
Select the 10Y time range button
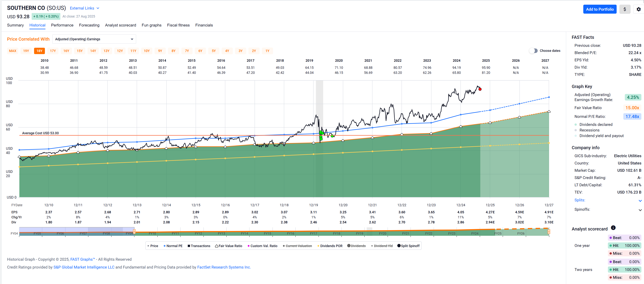click(x=147, y=51)
